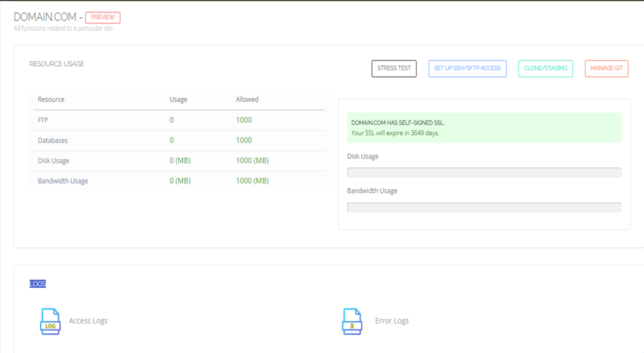Click the Bandwidth Usage label above the bar
Viewport: 644px width, 353px height.
click(x=372, y=191)
